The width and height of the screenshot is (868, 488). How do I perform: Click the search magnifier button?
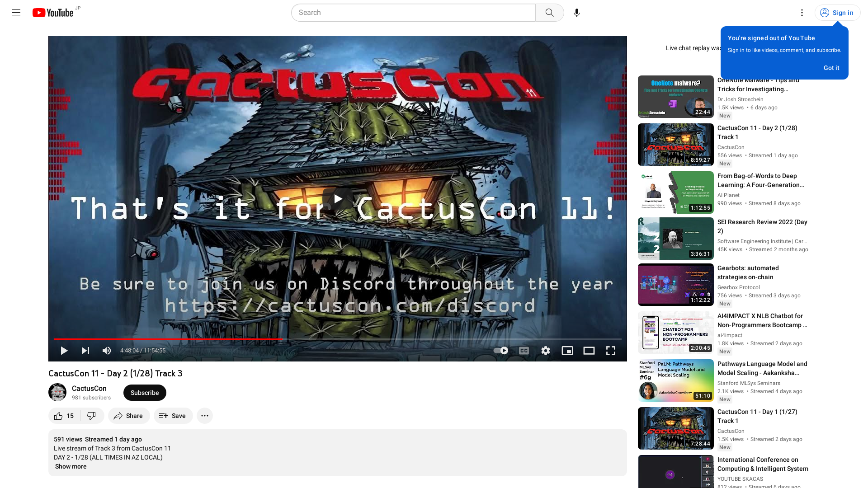click(549, 13)
